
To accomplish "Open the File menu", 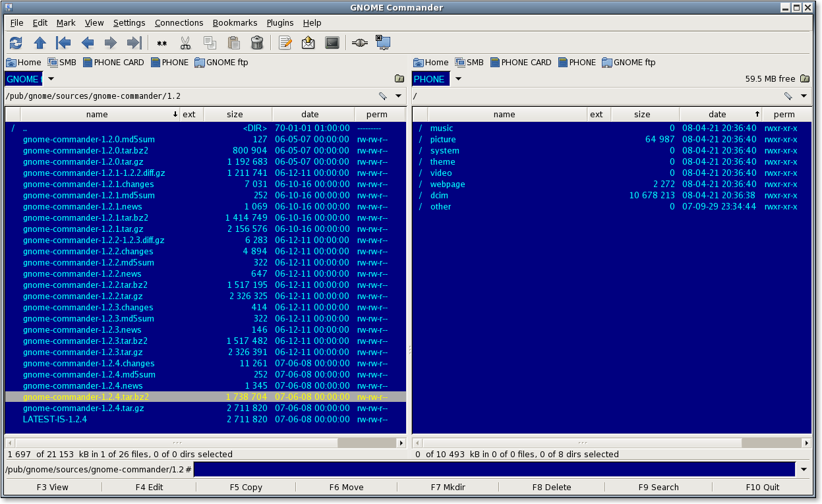I will (x=16, y=23).
